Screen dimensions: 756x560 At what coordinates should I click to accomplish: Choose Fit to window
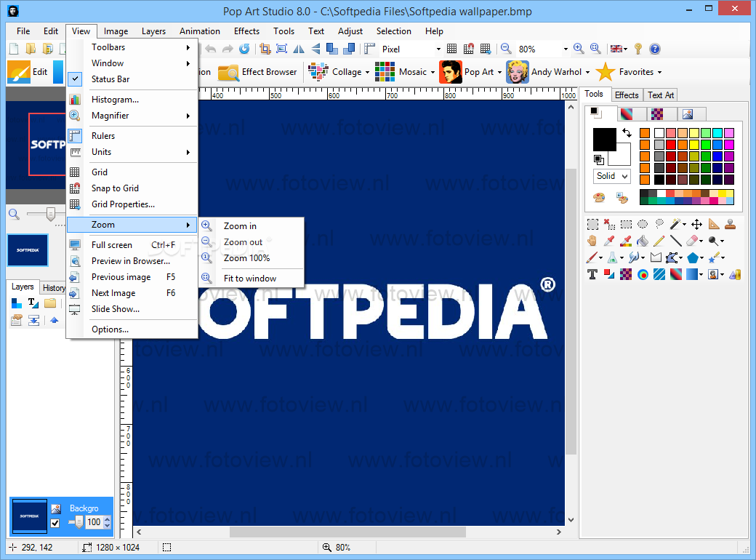point(252,278)
